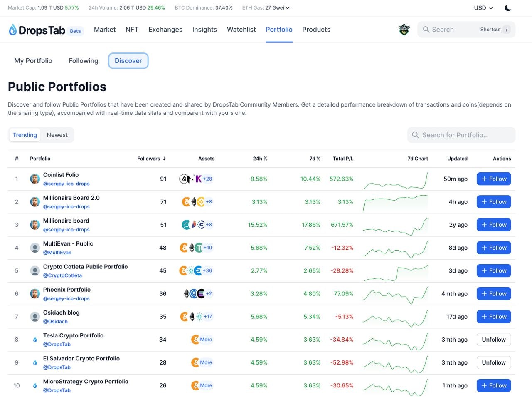Switch to the Newest filter
Image resolution: width=532 pixels, height=397 pixels.
tap(57, 135)
